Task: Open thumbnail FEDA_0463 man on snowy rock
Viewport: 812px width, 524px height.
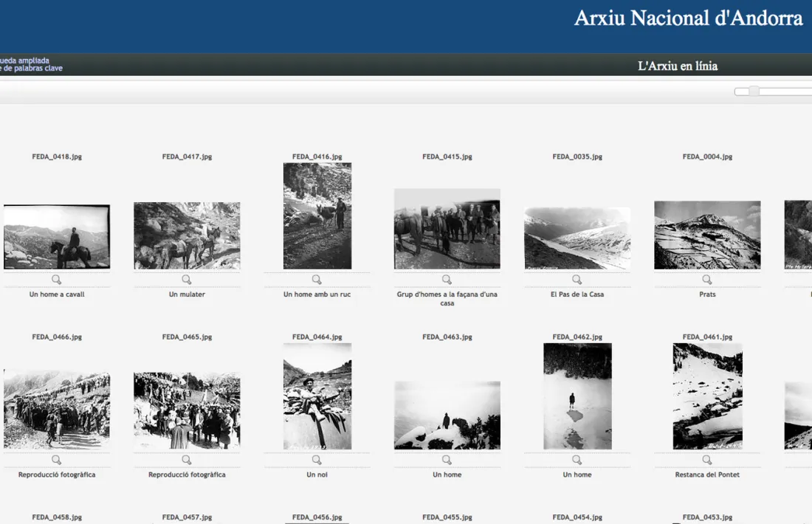Action: pos(447,416)
